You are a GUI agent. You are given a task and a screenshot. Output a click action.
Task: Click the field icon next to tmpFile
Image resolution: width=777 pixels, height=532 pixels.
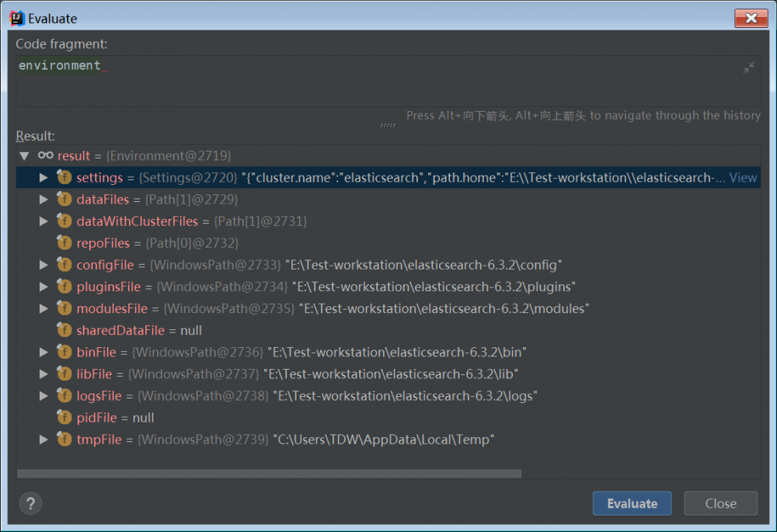point(64,440)
